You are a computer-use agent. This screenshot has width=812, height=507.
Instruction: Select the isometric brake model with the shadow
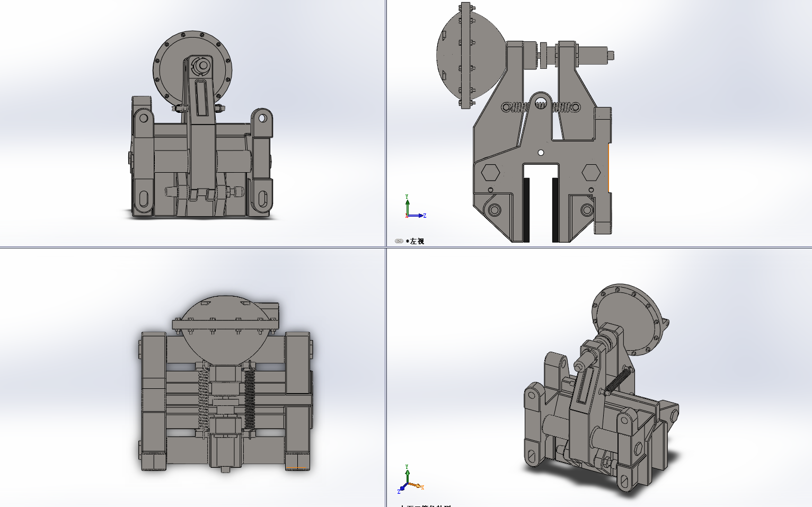pos(601,387)
